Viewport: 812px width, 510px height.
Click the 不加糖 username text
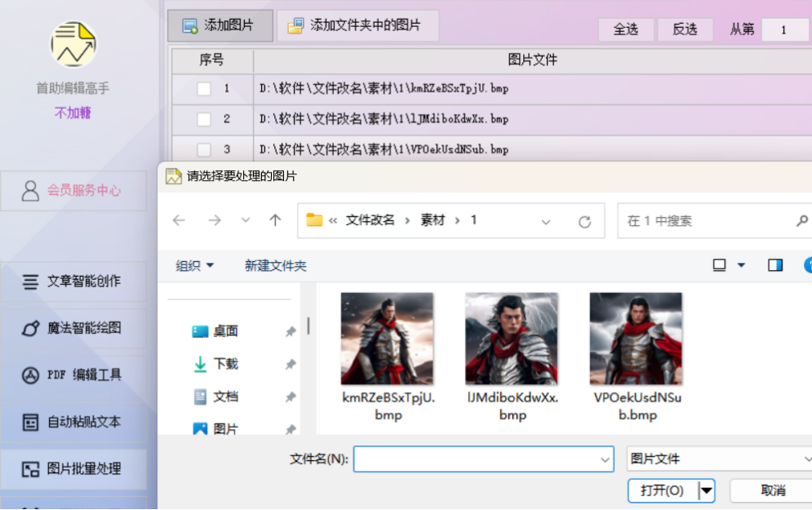point(73,113)
